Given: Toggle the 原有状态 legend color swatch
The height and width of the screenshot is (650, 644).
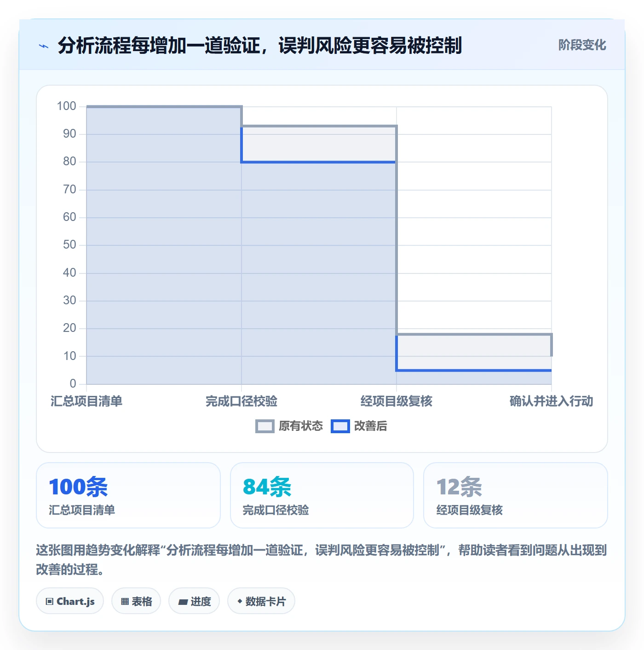Looking at the screenshot, I should click(264, 426).
